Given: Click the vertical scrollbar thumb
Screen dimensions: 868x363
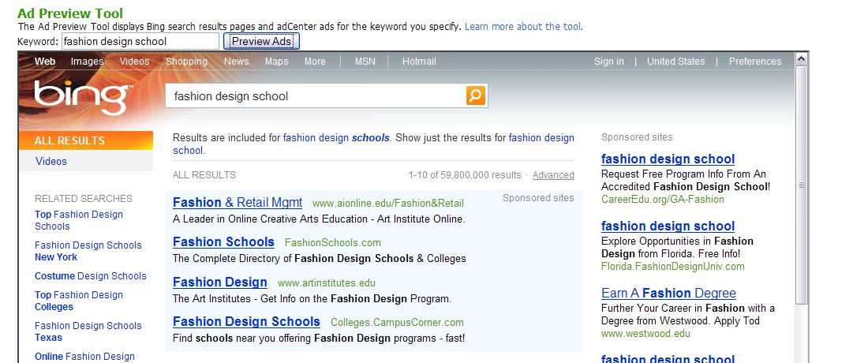Looking at the screenshot, I should [x=801, y=185].
